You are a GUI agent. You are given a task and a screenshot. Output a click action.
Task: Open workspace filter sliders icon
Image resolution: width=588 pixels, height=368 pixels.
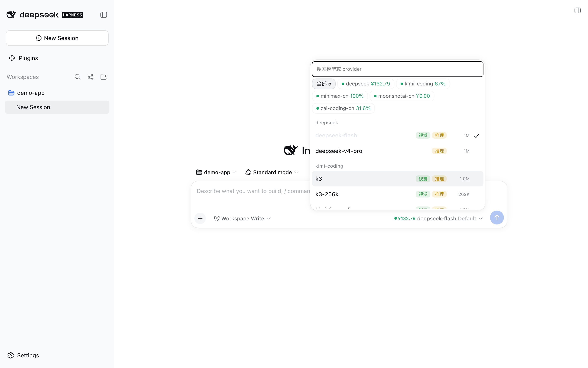[91, 77]
